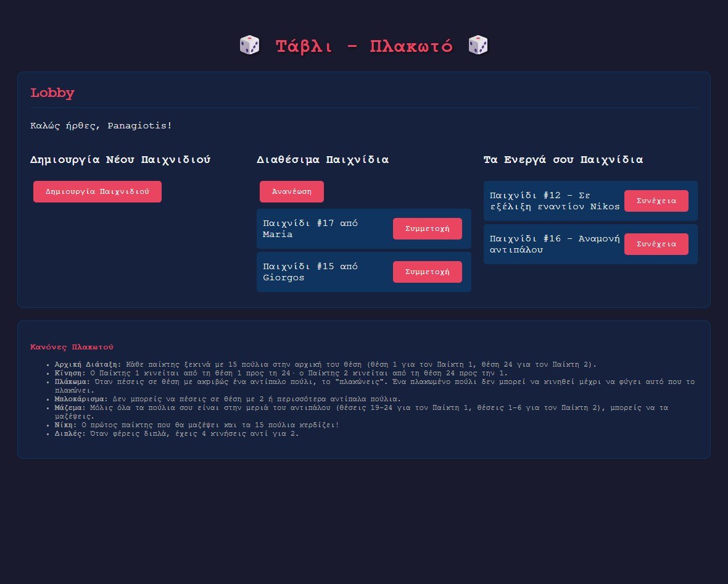Image resolution: width=728 pixels, height=584 pixels.
Task: Click the greeting Καλώς ήρθες, Panagiotis!
Action: pos(101,125)
